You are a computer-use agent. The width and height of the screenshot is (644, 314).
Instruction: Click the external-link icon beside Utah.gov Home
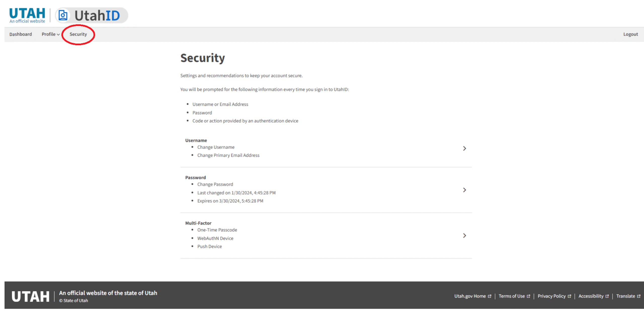pos(490,296)
